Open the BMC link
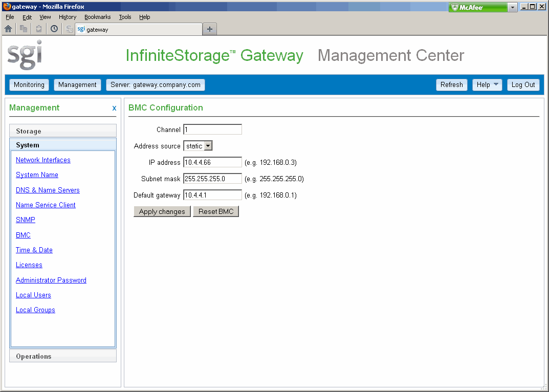 (x=23, y=235)
